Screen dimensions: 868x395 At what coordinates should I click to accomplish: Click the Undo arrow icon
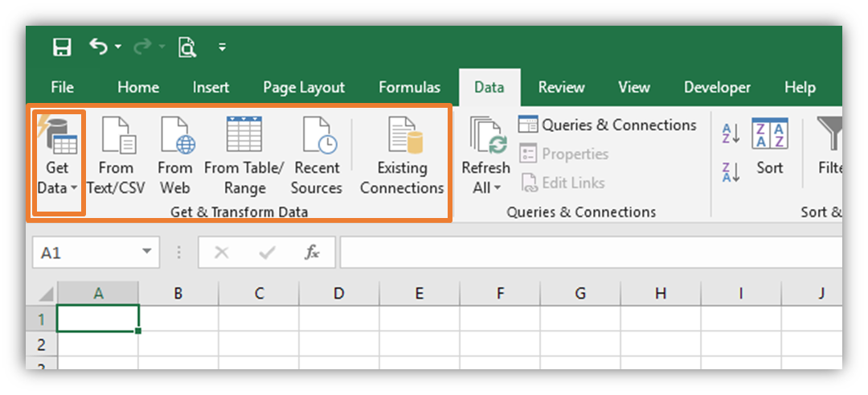point(98,47)
